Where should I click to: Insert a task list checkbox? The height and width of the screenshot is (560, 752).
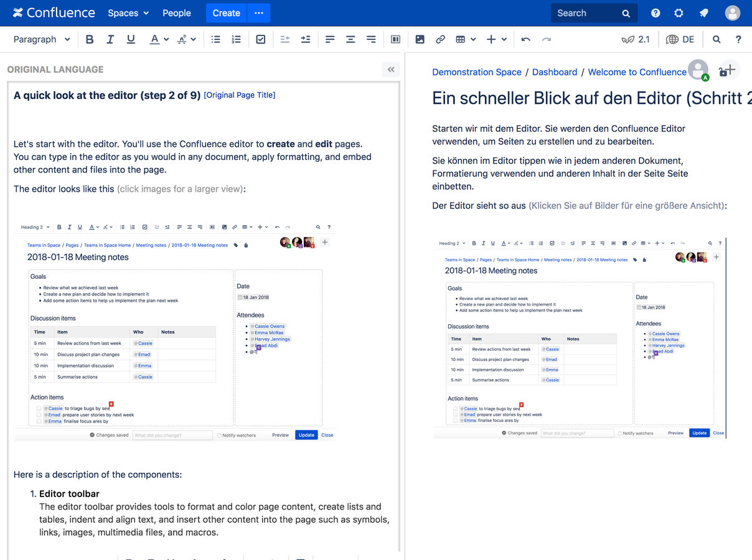(x=261, y=39)
